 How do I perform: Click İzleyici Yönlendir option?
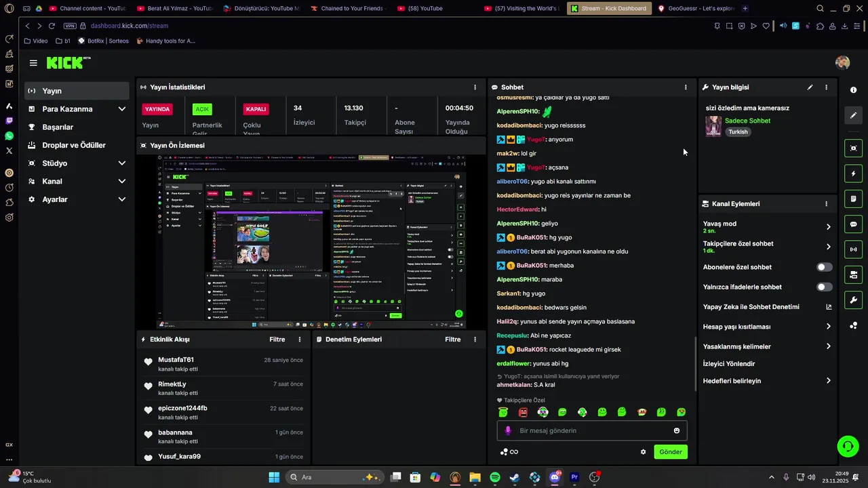pos(729,364)
